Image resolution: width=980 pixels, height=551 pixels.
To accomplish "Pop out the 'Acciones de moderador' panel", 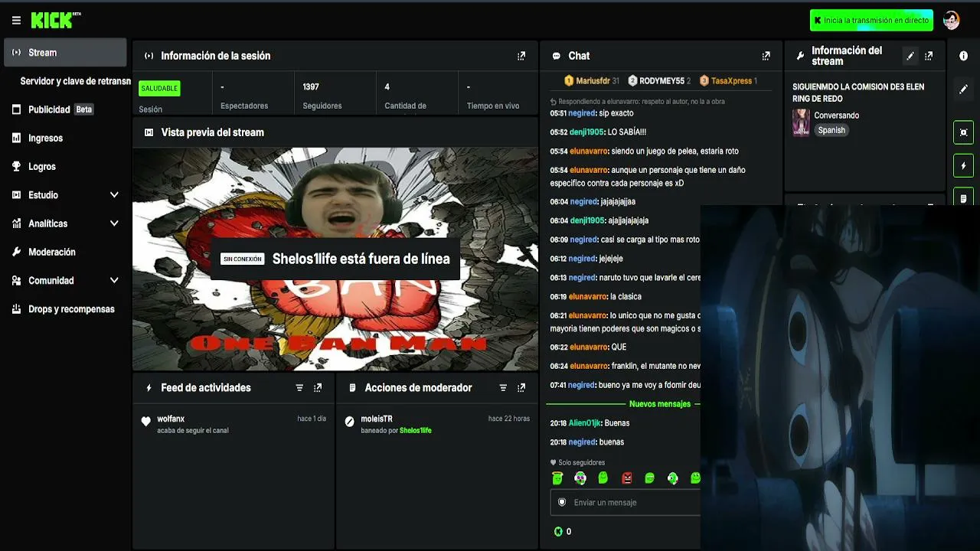I will 521,388.
